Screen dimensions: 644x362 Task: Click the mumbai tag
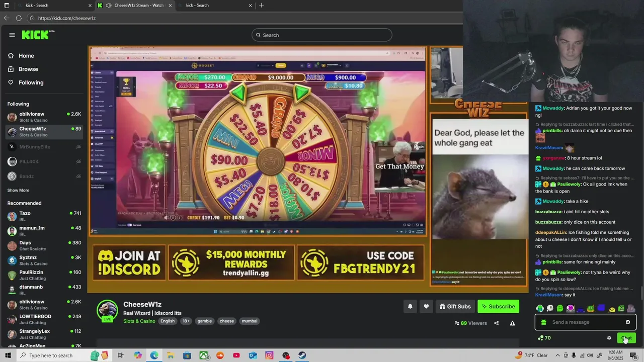point(250,321)
